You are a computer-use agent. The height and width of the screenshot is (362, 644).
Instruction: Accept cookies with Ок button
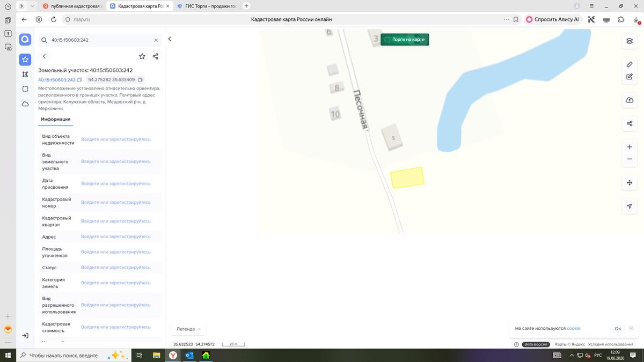coord(618,329)
